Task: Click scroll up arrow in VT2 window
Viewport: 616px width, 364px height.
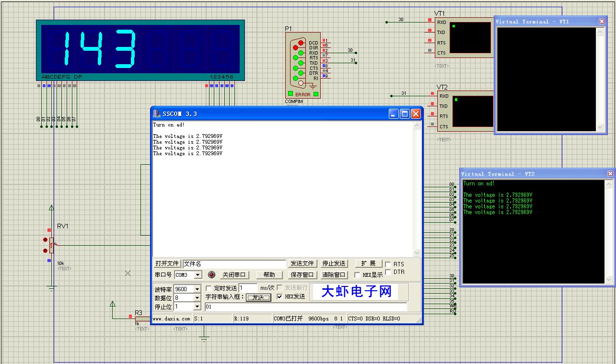Action: click(609, 184)
